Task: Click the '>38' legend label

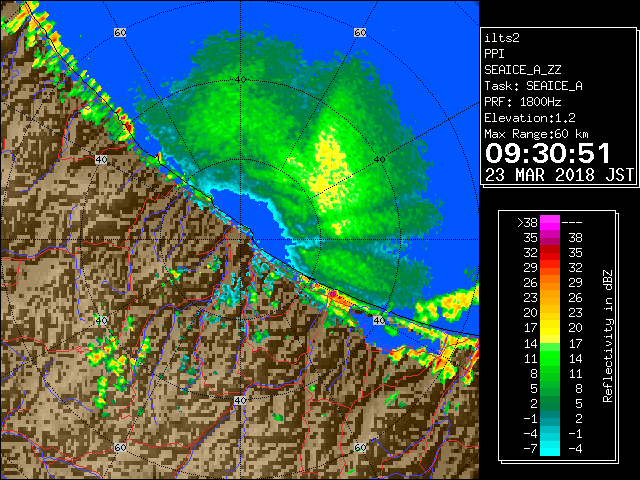Action: [527, 223]
